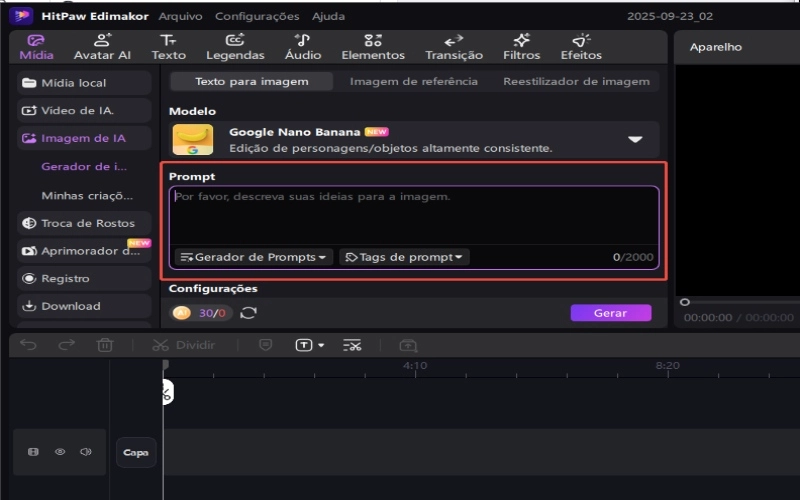800x500 pixels.
Task: Click the auto-cut scissors lines icon
Action: pos(352,345)
